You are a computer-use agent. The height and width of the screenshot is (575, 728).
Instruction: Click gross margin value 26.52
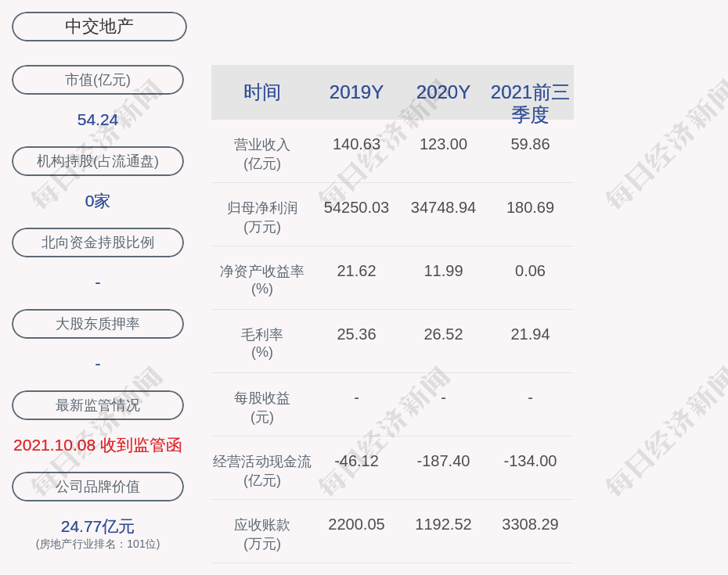pos(443,334)
